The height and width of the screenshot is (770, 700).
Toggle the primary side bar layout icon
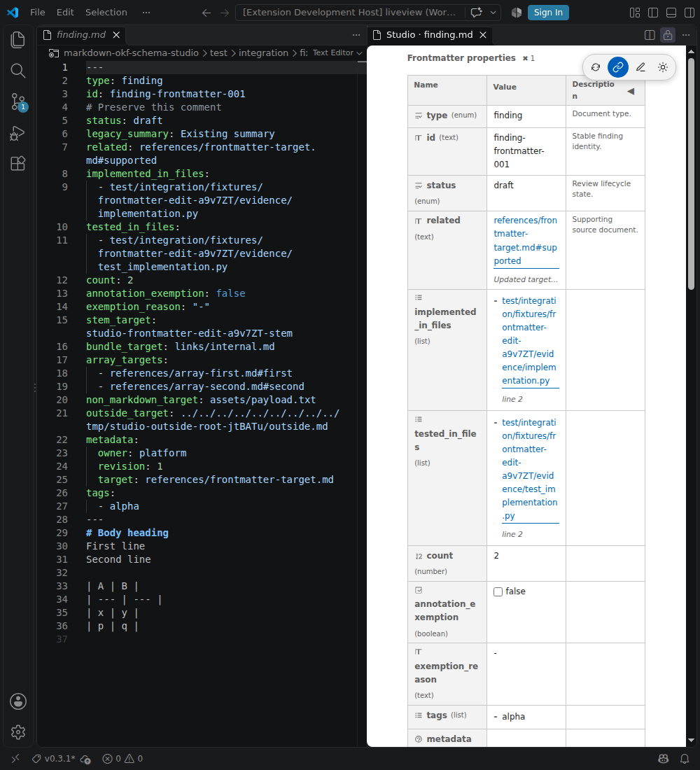tap(653, 13)
